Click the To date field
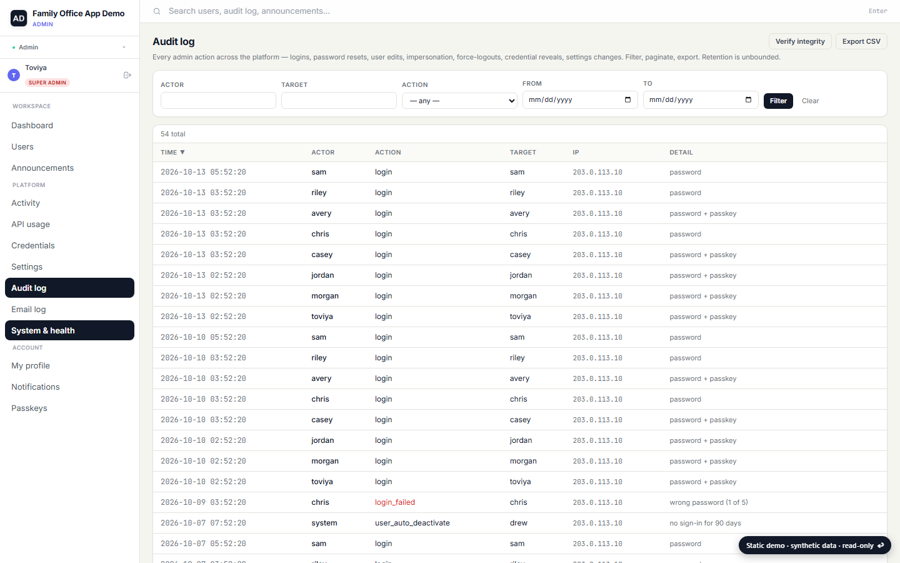Viewport: 900px width, 563px height. [x=700, y=100]
